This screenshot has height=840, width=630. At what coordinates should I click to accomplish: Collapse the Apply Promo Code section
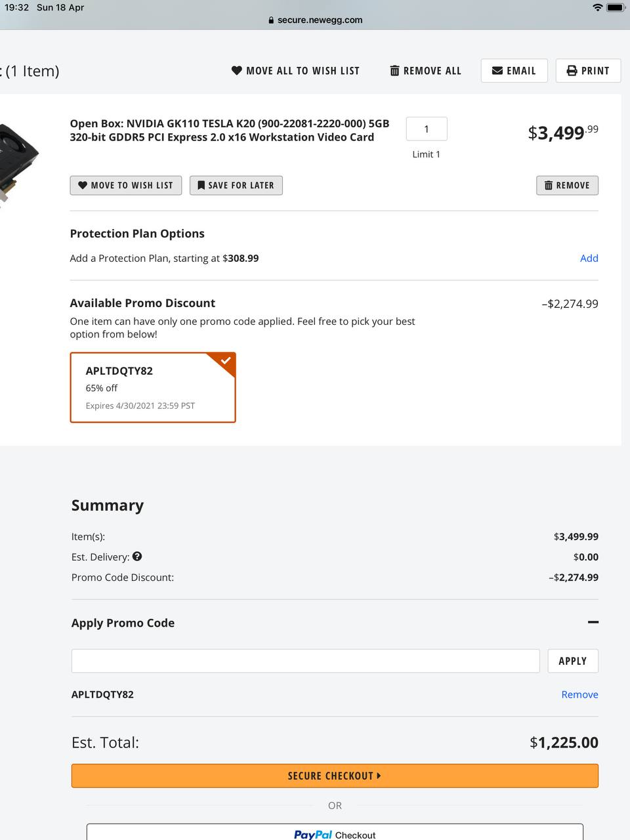coord(593,621)
